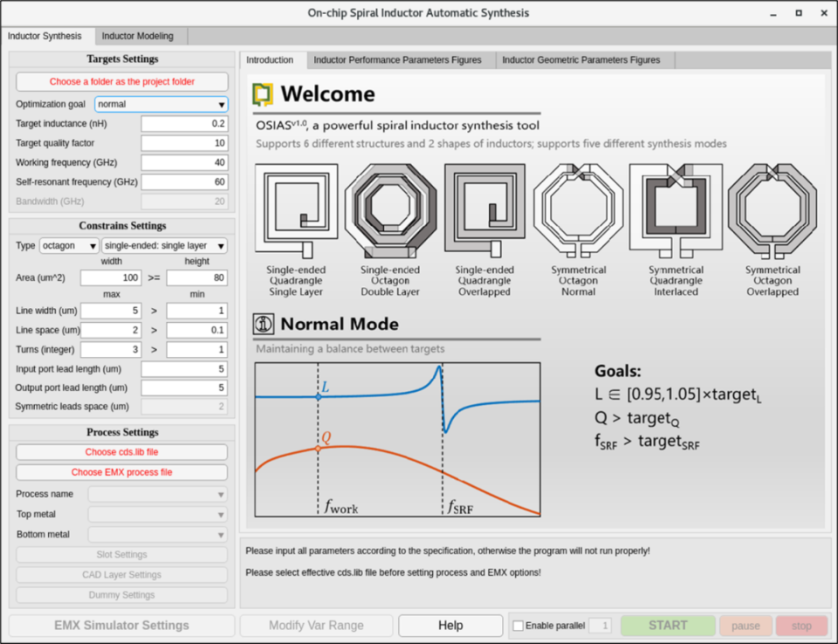Click the Symmetrical Octagon Overlapped inductor icon

coord(772,212)
